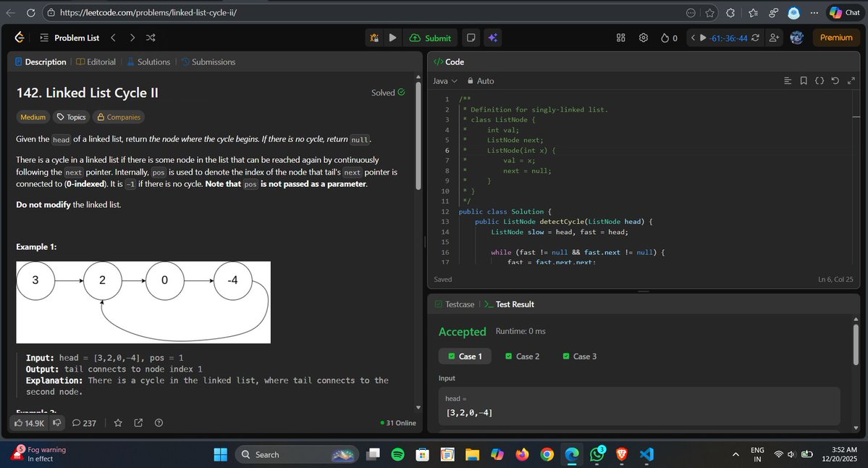868x468 pixels.
Task: Click the browser favorite star icon
Action: coord(709,13)
